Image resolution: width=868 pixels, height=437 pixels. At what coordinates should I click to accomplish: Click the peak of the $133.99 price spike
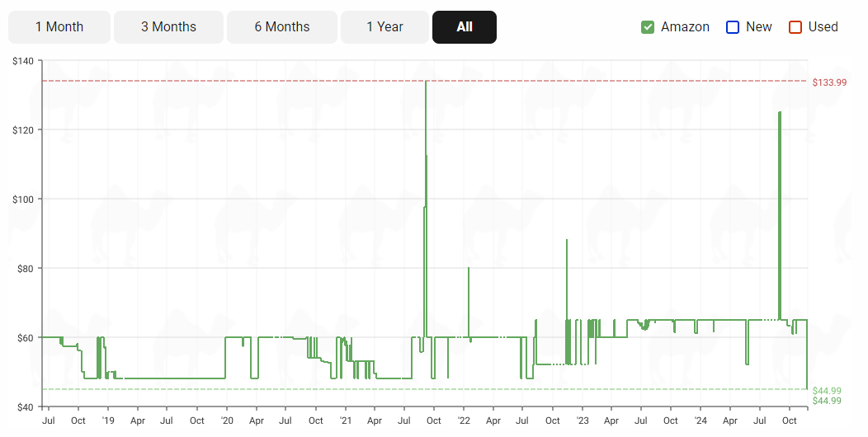click(x=425, y=82)
